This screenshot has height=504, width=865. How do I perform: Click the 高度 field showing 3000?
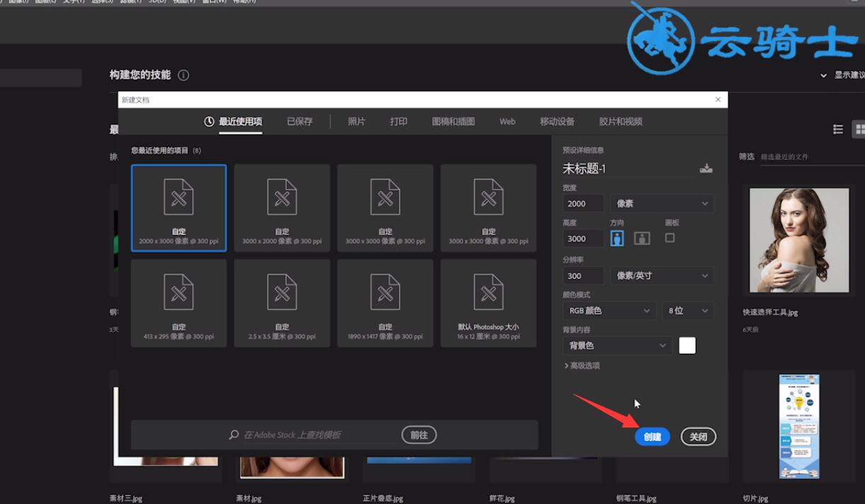[583, 239]
